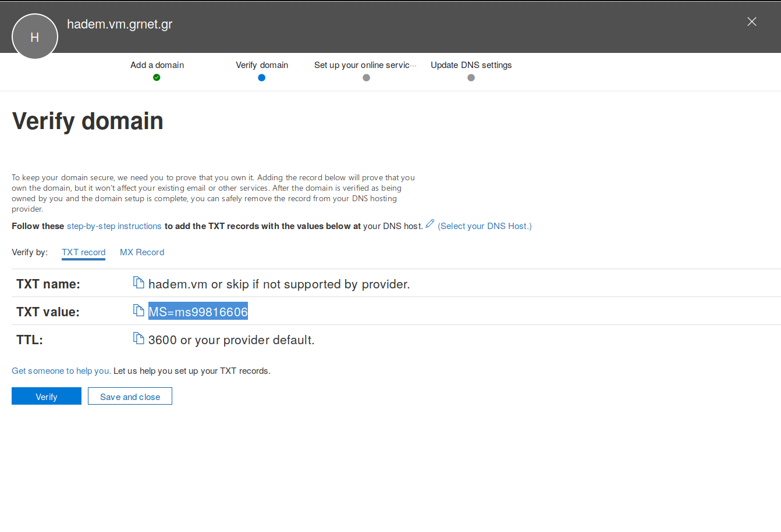Click the green Add a domain step dot
Image resolution: width=781 pixels, height=532 pixels.
click(x=157, y=77)
